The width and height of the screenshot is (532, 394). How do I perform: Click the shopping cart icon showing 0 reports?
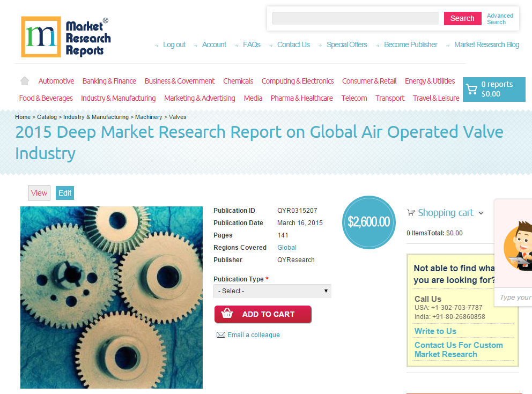pos(472,89)
